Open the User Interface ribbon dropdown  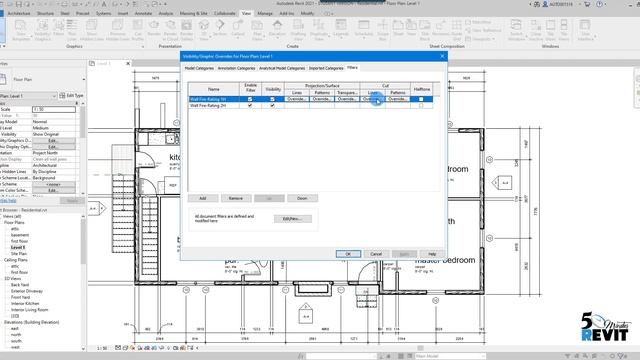click(585, 30)
